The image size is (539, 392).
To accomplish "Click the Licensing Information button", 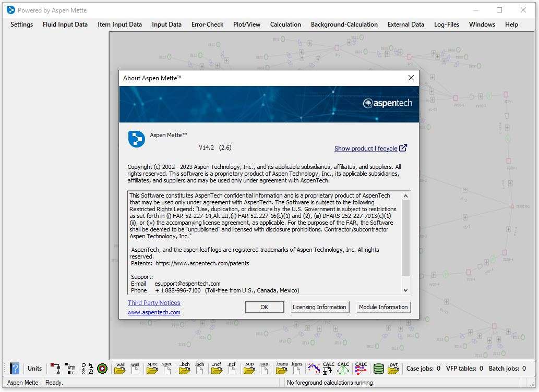I will 319,307.
